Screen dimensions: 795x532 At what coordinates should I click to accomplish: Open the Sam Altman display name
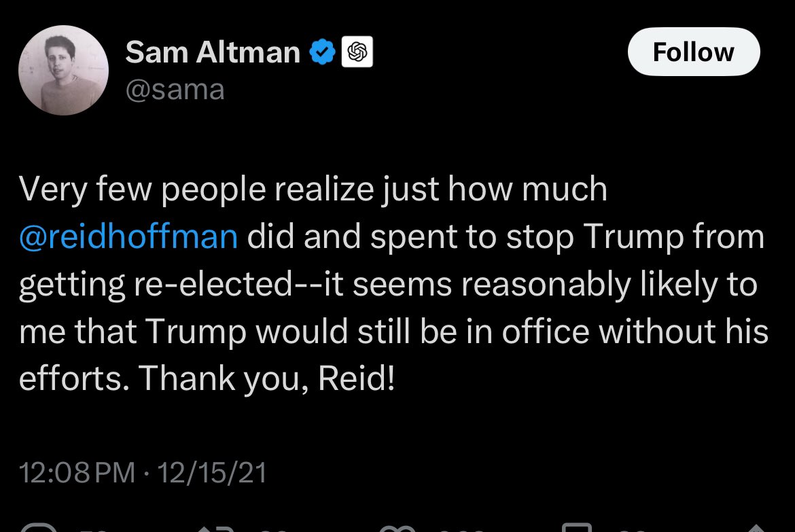pyautogui.click(x=213, y=52)
